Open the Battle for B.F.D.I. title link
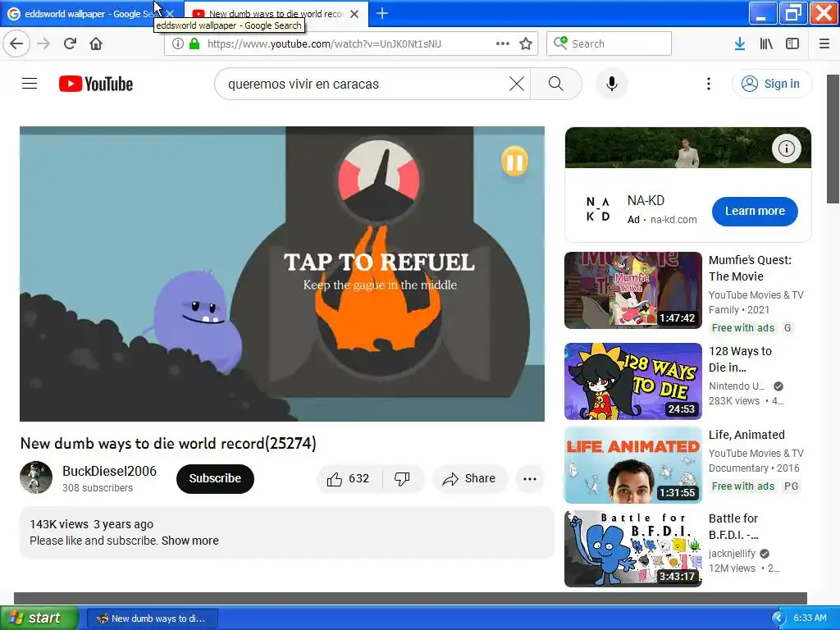Viewport: 840px width, 630px height. pos(733,527)
